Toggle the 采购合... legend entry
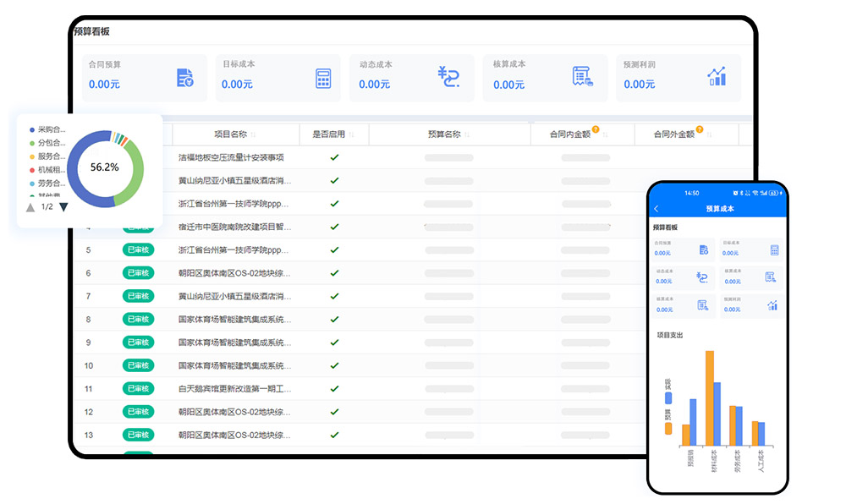Image resolution: width=846 pixels, height=504 pixels. pyautogui.click(x=47, y=129)
